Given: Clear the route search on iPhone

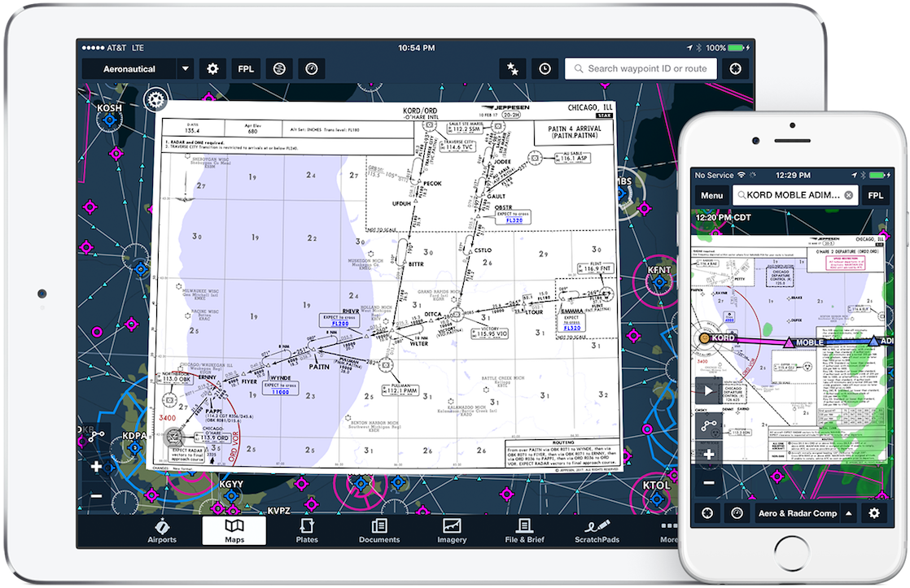Looking at the screenshot, I should click(x=848, y=195).
